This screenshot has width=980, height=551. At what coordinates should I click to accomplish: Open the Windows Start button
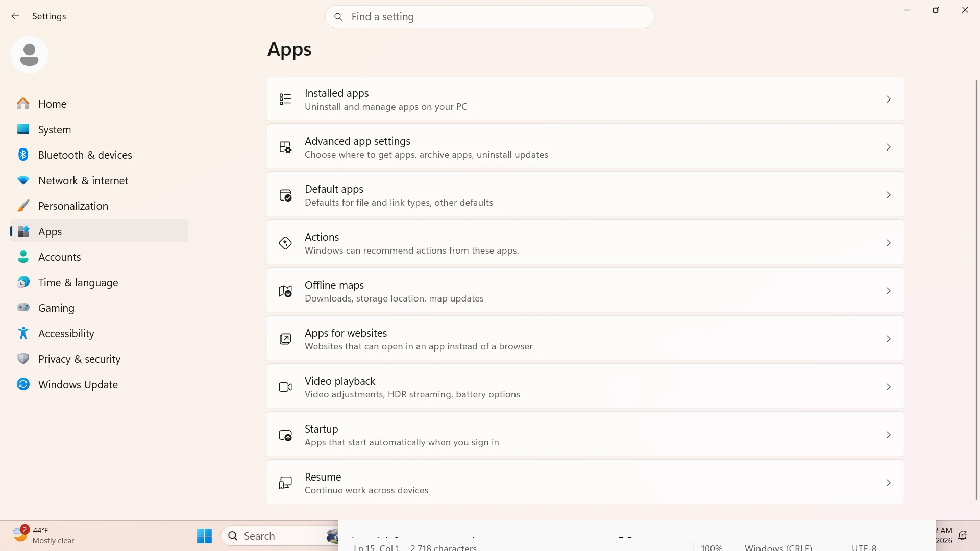pyautogui.click(x=204, y=536)
